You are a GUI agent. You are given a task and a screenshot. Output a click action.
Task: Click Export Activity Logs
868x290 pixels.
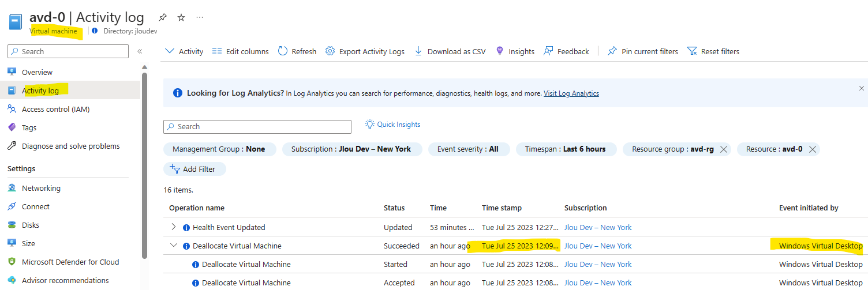tap(365, 51)
